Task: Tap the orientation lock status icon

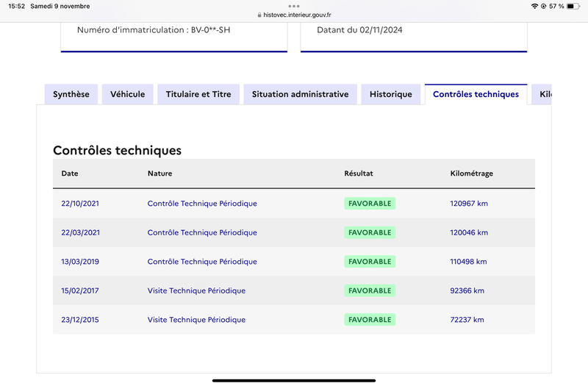Action: [x=543, y=6]
